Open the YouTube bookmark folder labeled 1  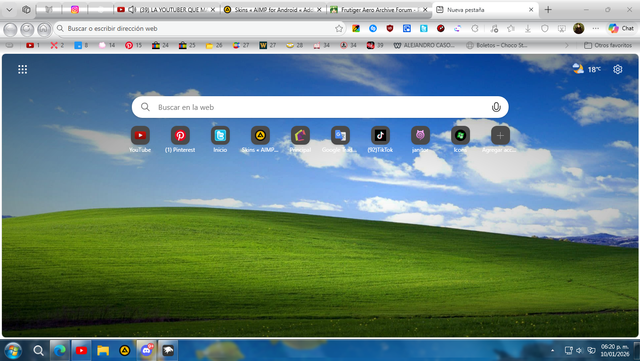(x=33, y=45)
